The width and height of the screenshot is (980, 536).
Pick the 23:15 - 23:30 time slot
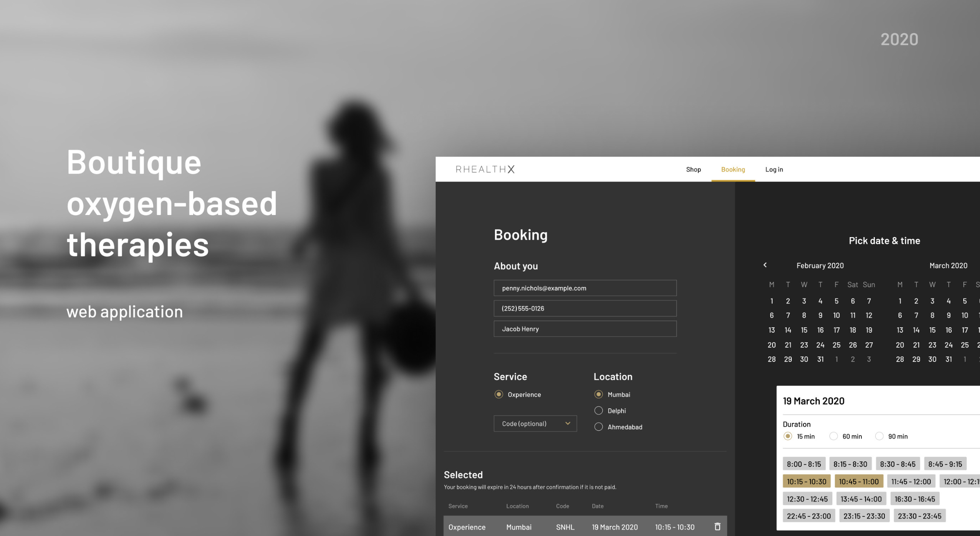click(x=864, y=516)
